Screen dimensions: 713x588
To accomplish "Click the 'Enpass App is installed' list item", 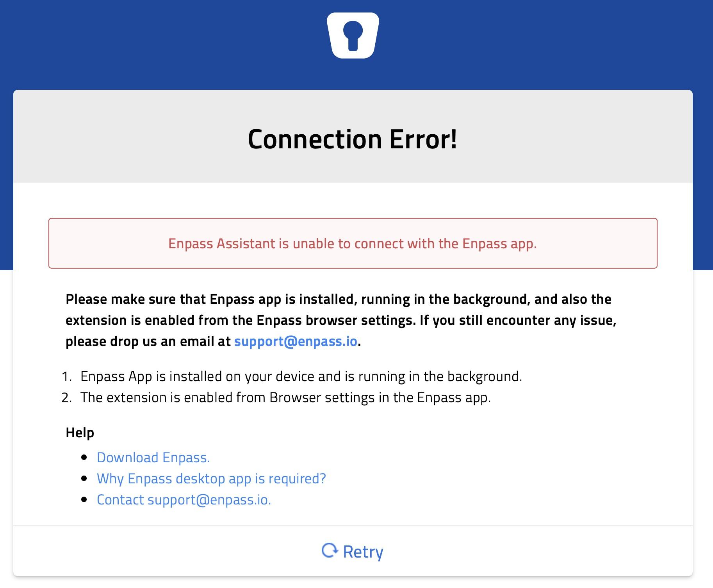I will tap(301, 376).
